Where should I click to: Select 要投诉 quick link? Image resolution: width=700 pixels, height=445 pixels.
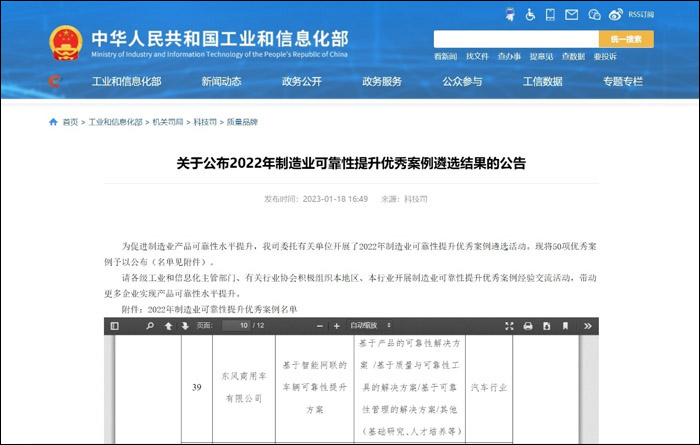(605, 57)
